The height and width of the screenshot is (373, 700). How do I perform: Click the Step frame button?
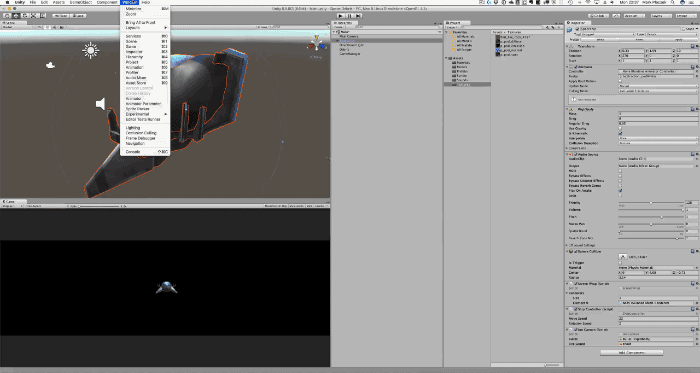[358, 16]
